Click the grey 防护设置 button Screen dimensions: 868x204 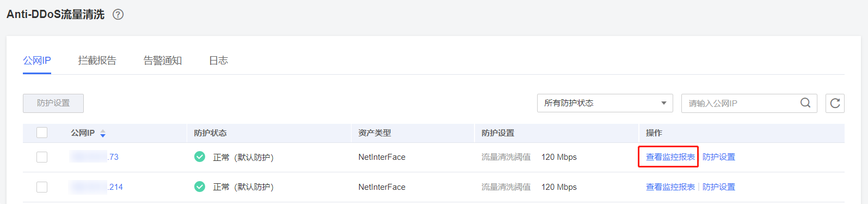click(x=53, y=103)
